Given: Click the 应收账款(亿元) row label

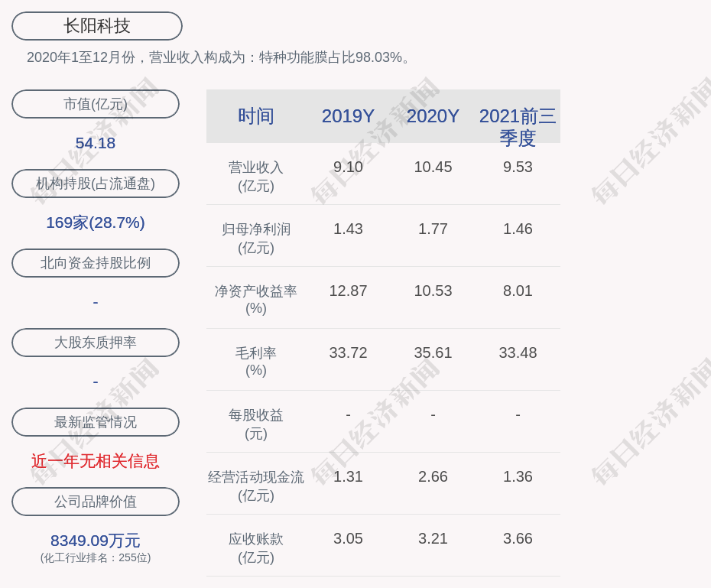Looking at the screenshot, I should coord(256,548).
